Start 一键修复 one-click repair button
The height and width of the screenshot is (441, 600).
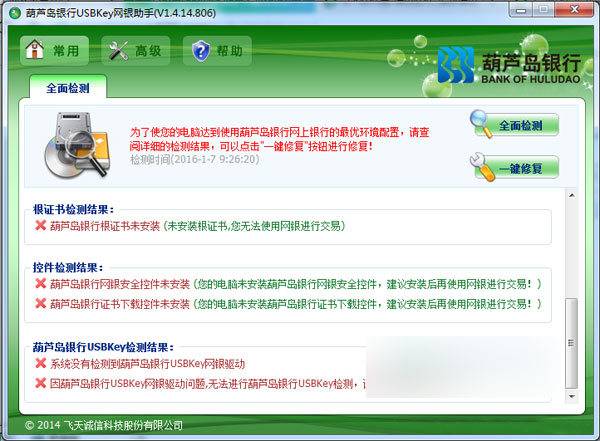[517, 168]
